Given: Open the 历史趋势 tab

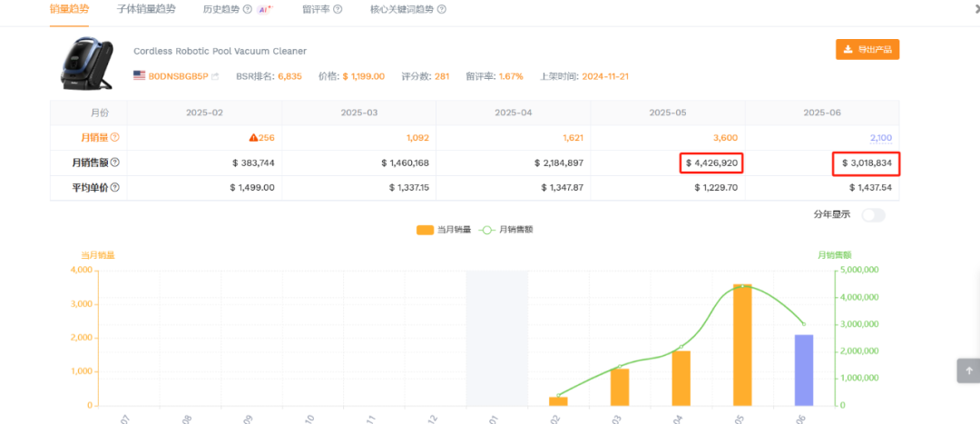Looking at the screenshot, I should (220, 9).
